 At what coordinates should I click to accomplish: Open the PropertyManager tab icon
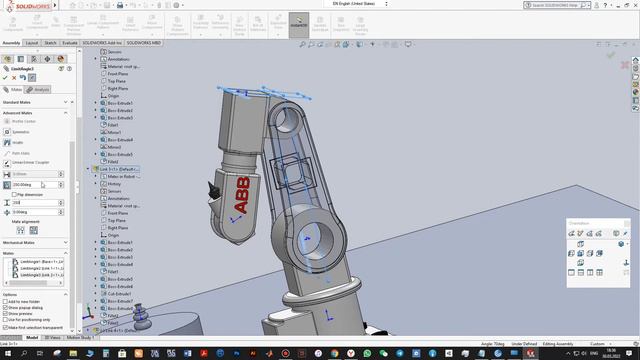tap(21, 59)
